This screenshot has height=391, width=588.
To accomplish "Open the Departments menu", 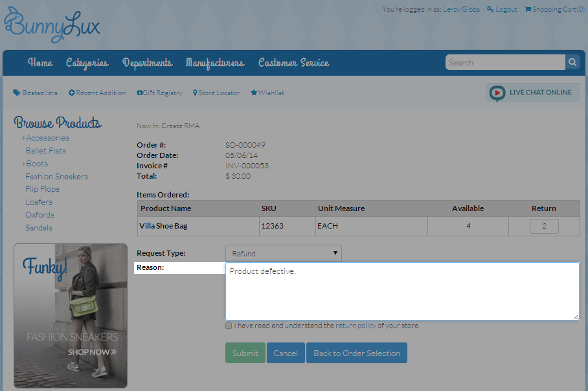I will click(x=147, y=63).
